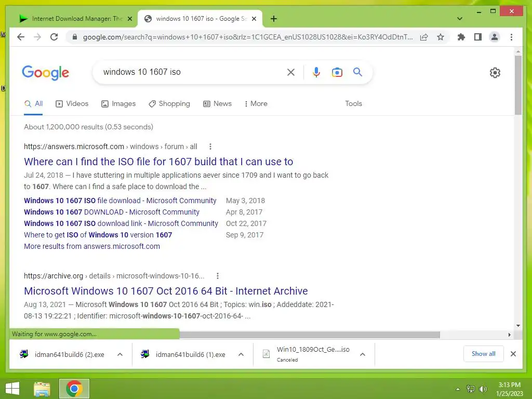Share this page using share icon

tap(424, 37)
